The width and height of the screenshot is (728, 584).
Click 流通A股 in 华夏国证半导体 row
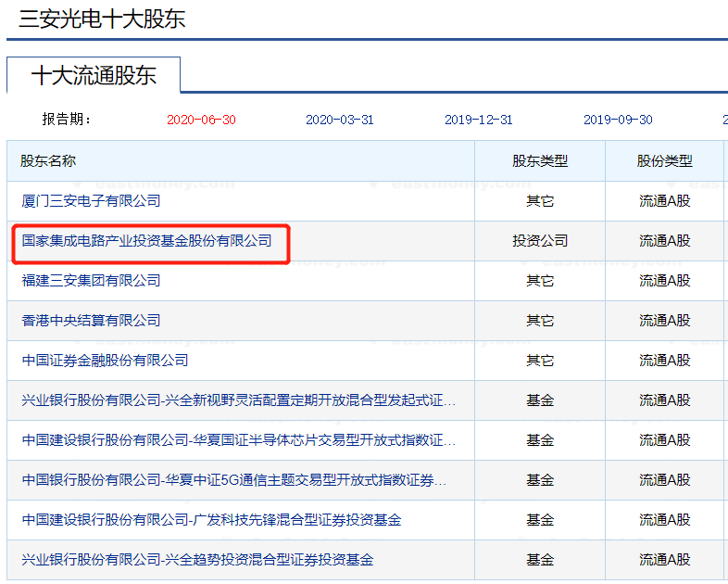pos(664,440)
